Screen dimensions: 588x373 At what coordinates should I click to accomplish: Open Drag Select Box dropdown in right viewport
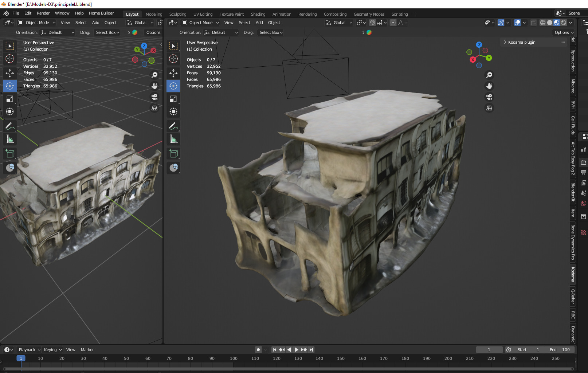pos(271,32)
